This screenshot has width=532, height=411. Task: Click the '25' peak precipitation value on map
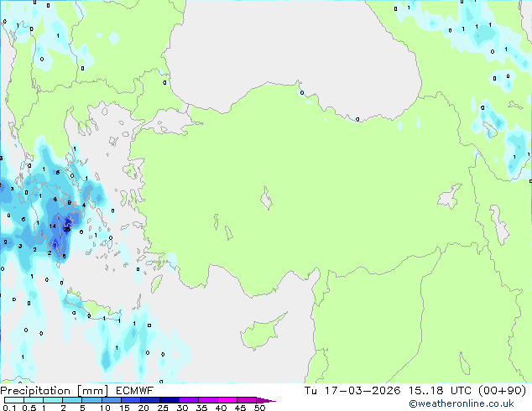coord(67,230)
